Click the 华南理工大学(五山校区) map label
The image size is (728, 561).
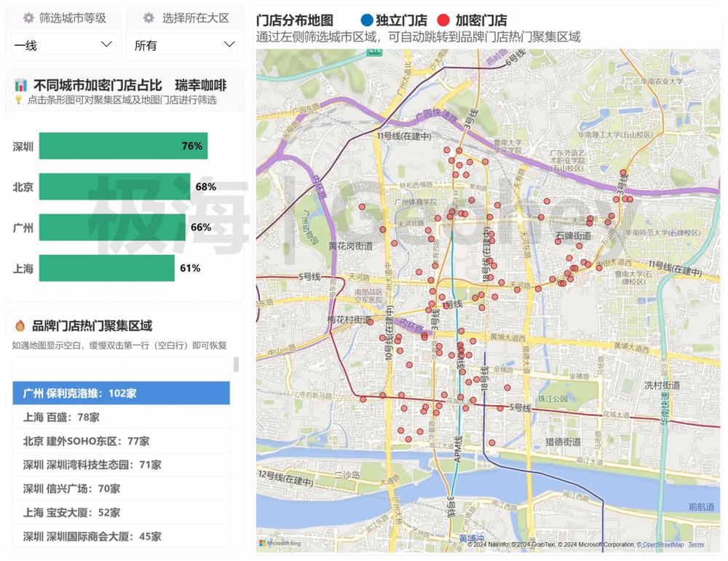615,135
